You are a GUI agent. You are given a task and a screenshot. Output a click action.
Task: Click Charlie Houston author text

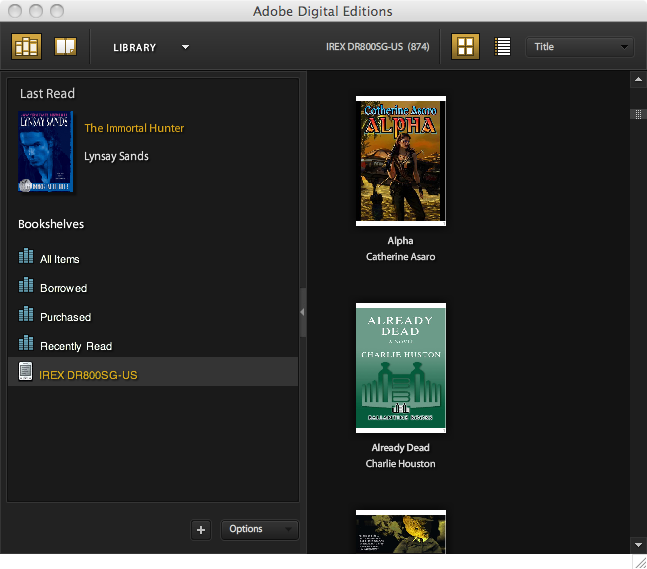(x=400, y=464)
